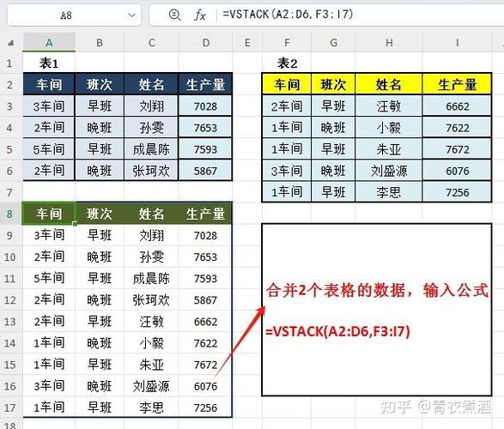504x429 pixels.
Task: Click 班次 header in yellow table
Action: click(333, 84)
